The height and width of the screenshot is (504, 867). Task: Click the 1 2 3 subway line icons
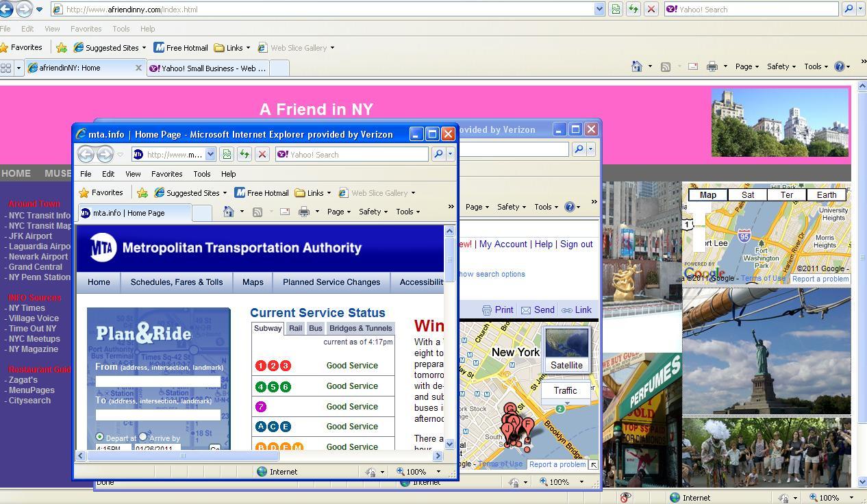click(273, 366)
